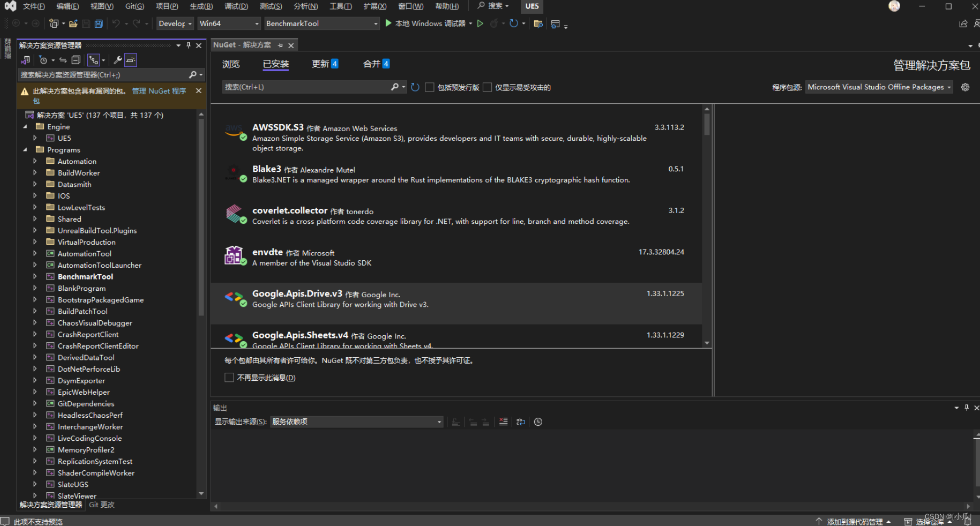Enable show only vulnerable packages checkbox
This screenshot has width=980, height=526.
coord(487,87)
